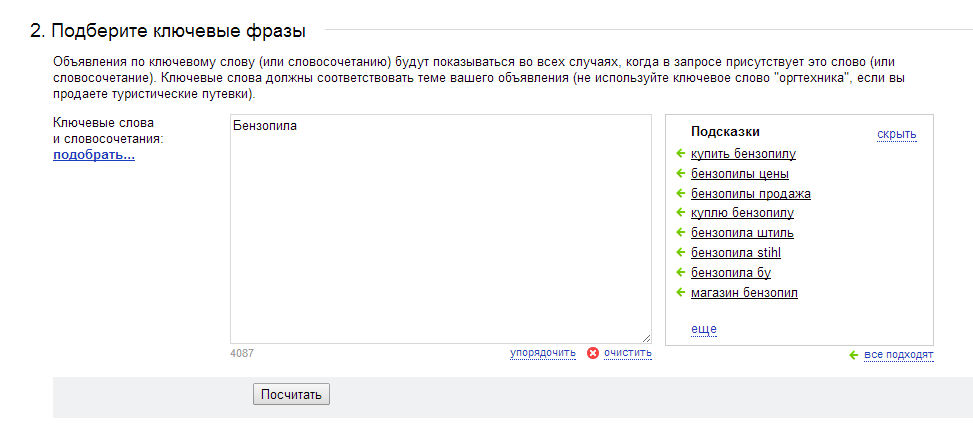Click green arrow next to 'куплю бензопилу'
973x425 pixels.
[x=680, y=213]
